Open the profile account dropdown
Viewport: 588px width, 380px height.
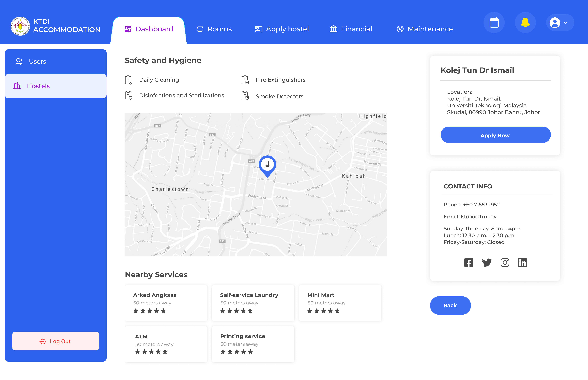(x=560, y=22)
